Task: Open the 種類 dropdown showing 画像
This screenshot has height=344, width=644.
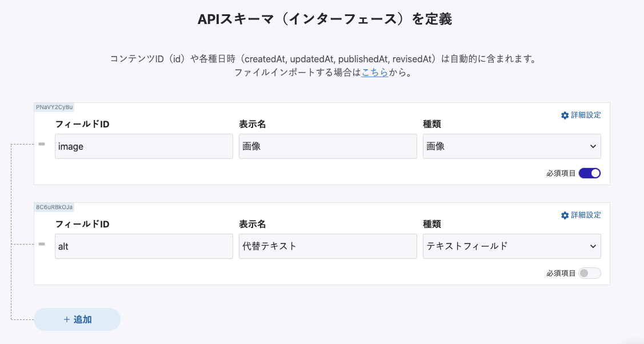Action: [511, 146]
